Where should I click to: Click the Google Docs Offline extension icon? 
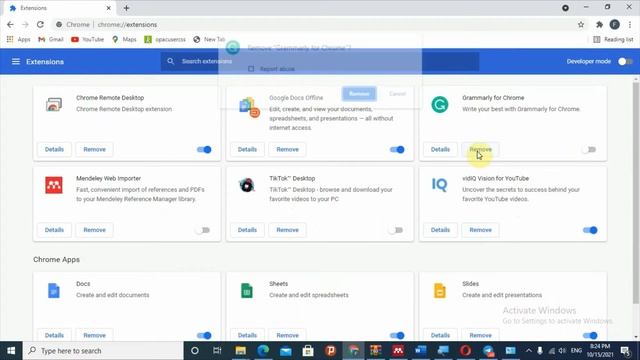(249, 107)
